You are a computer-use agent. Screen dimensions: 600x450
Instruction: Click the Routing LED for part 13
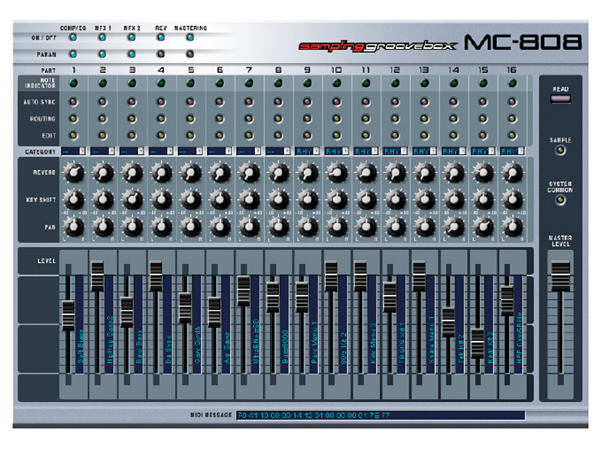tap(424, 119)
